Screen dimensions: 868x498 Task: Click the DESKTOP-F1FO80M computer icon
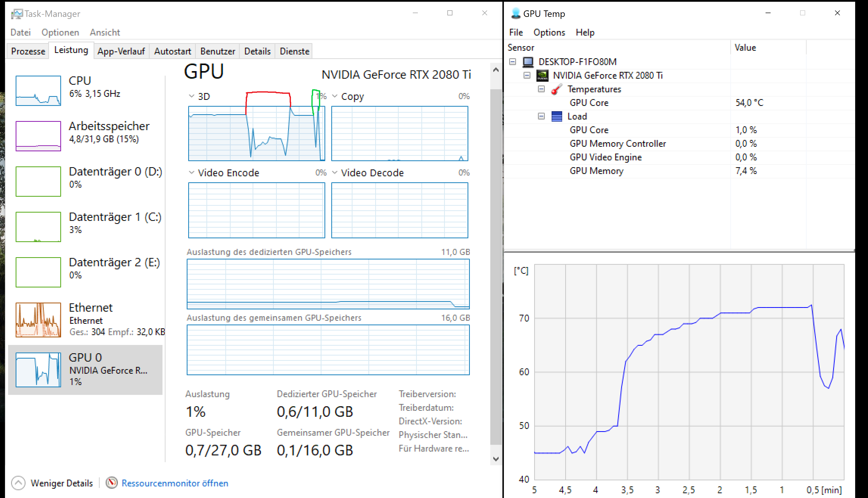click(528, 62)
